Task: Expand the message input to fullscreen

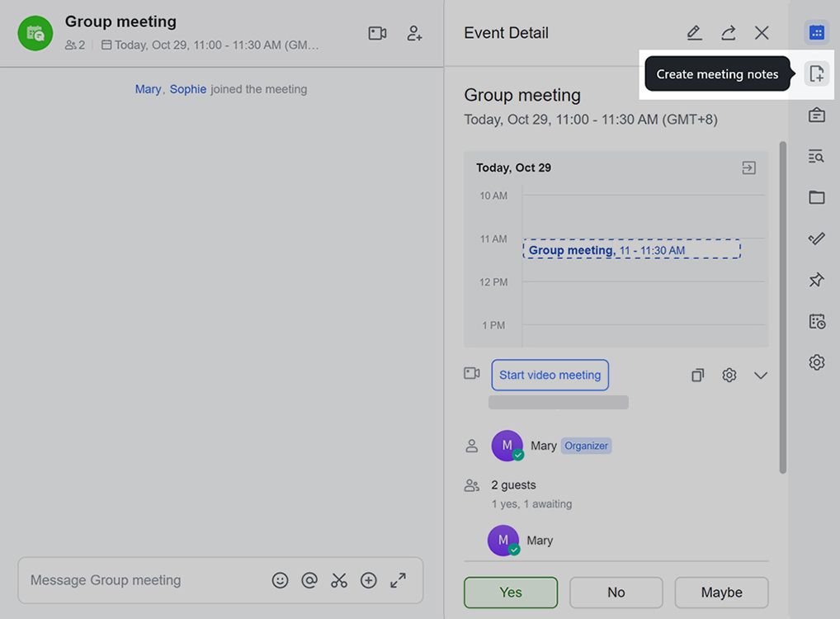Action: 399,580
